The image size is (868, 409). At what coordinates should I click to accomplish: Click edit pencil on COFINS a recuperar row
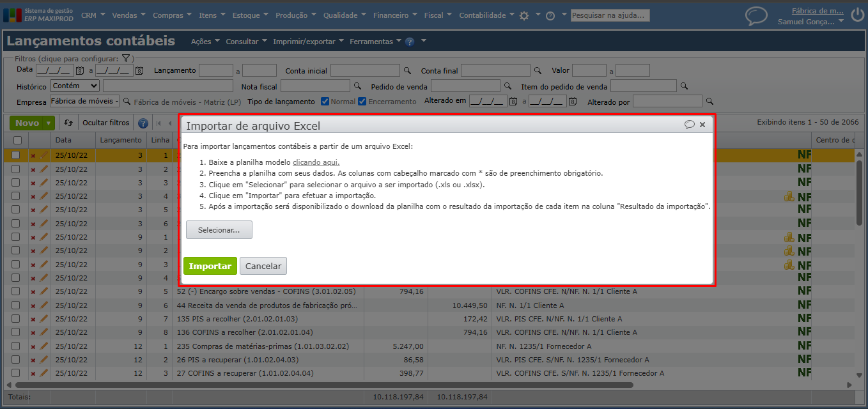coord(44,373)
